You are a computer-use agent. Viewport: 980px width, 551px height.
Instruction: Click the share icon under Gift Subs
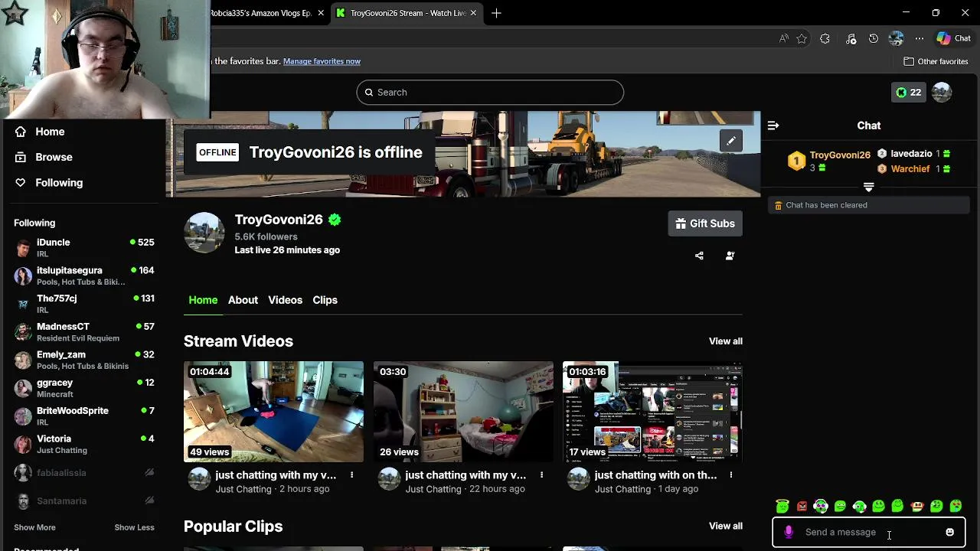(x=699, y=256)
